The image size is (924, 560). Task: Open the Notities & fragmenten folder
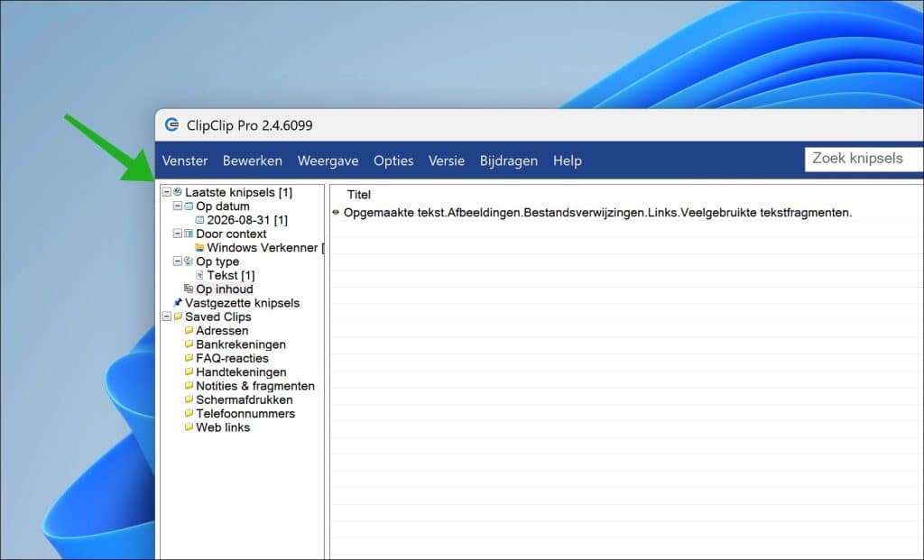coord(255,386)
